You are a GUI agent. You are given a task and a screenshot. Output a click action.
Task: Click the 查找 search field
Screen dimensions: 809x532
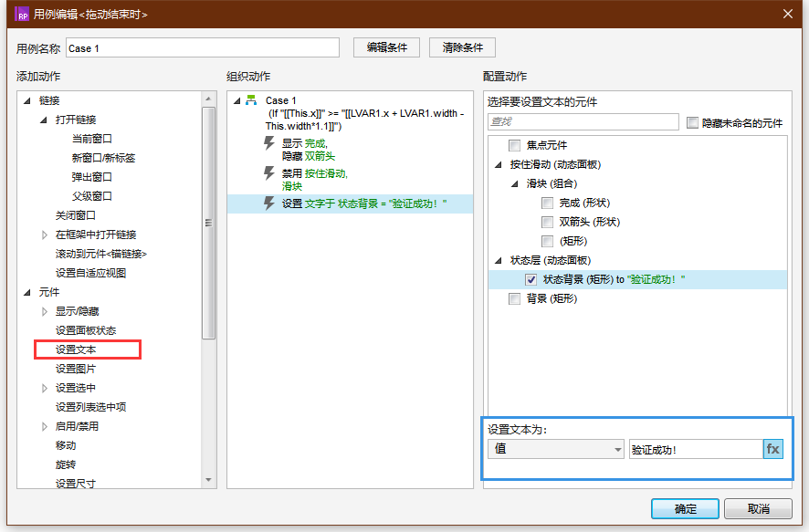tap(583, 121)
